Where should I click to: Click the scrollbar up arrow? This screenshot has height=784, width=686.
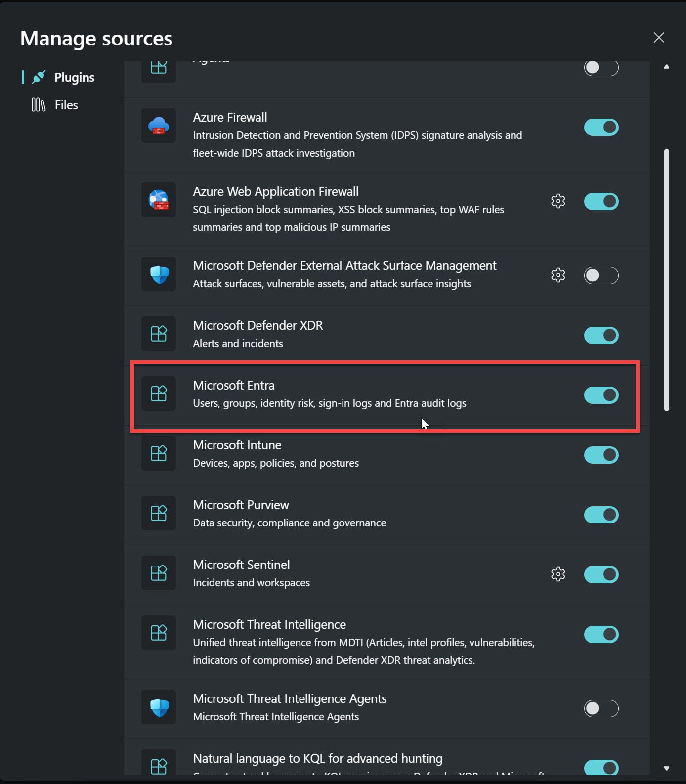666,66
